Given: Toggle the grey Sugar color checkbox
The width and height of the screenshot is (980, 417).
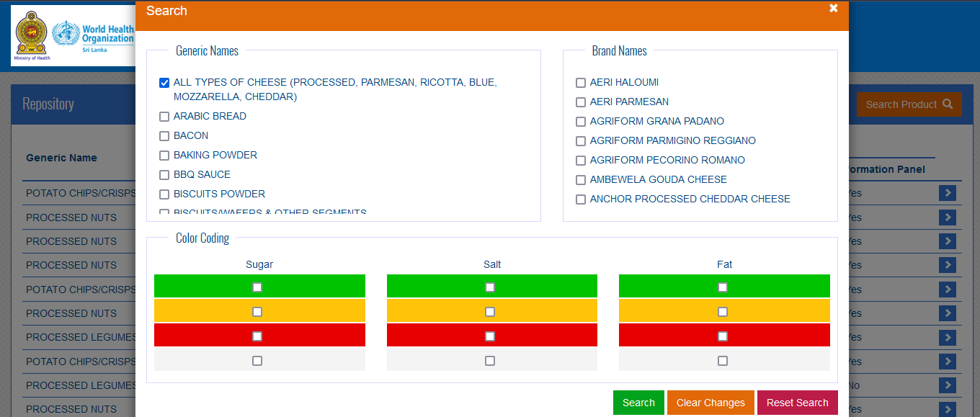Looking at the screenshot, I should pyautogui.click(x=257, y=361).
